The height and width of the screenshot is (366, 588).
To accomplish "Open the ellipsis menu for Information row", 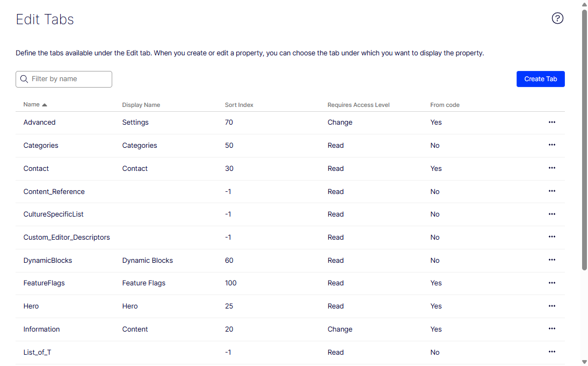I will coord(551,329).
